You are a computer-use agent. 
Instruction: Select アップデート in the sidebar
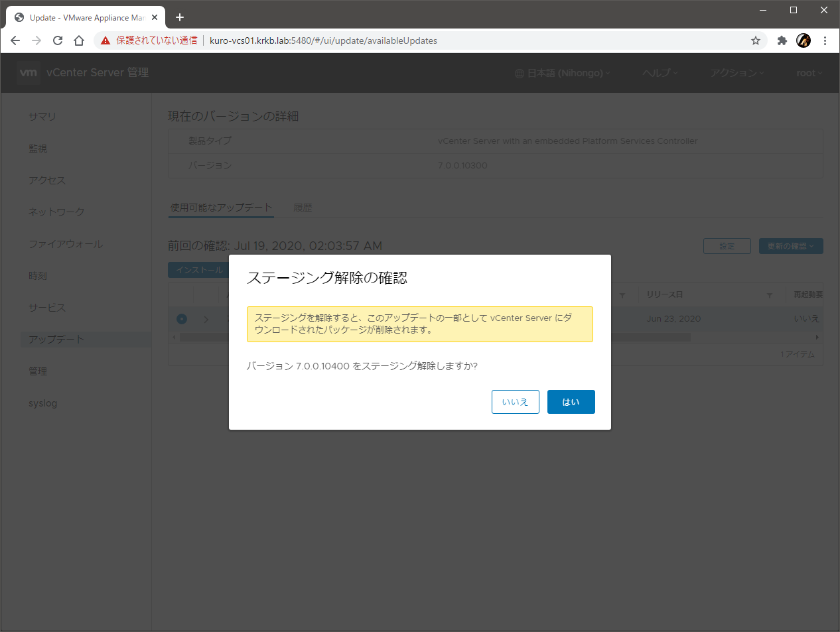tap(56, 340)
